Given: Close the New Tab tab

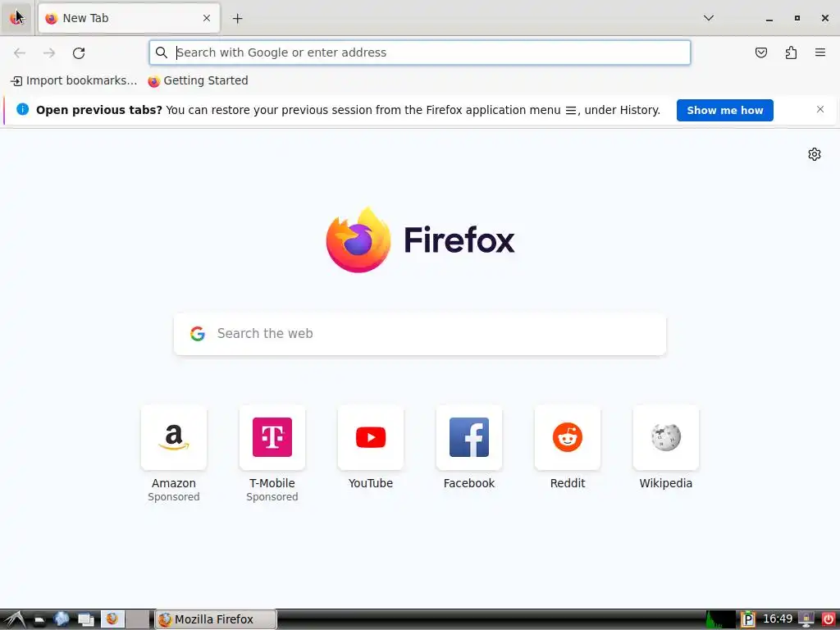Looking at the screenshot, I should click(x=206, y=18).
